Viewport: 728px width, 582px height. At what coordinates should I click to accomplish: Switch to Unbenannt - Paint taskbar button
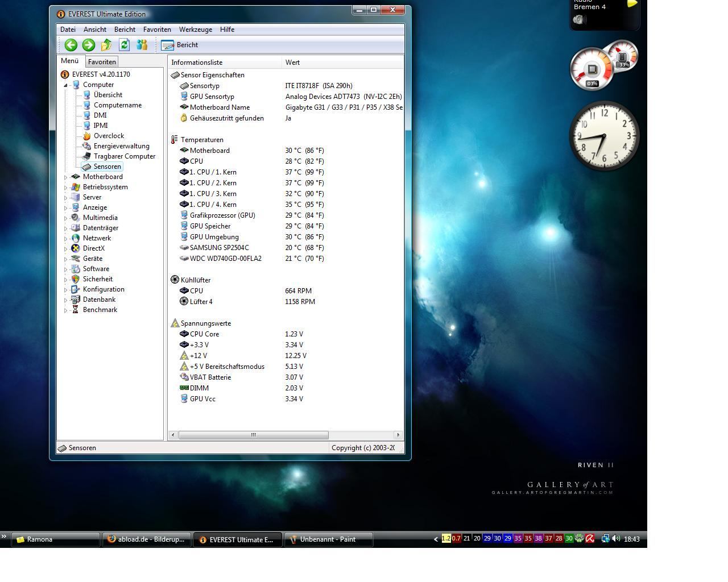pos(328,539)
